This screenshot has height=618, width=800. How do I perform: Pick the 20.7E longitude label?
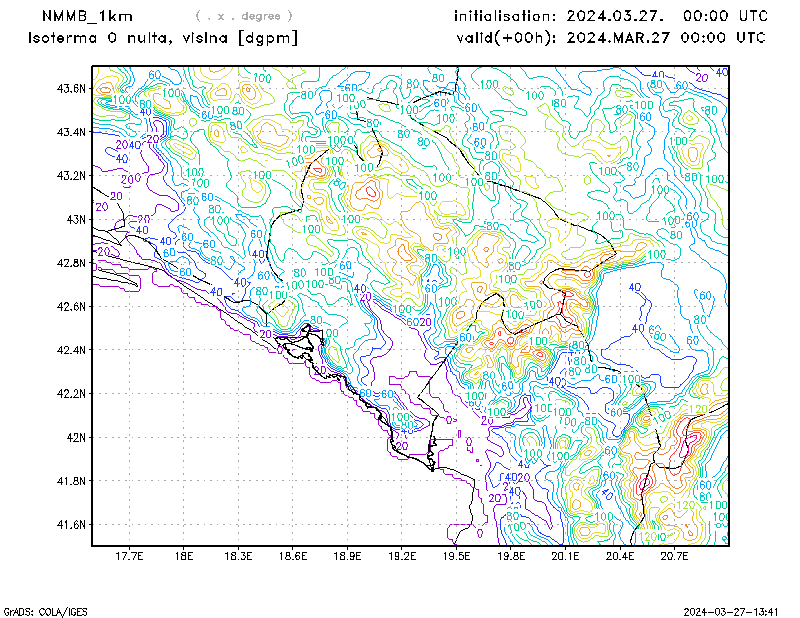coord(674,556)
